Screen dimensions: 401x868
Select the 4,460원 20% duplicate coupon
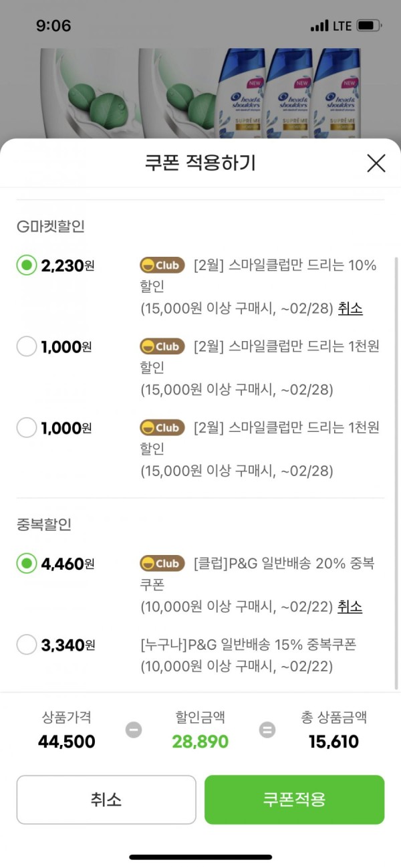pyautogui.click(x=27, y=564)
